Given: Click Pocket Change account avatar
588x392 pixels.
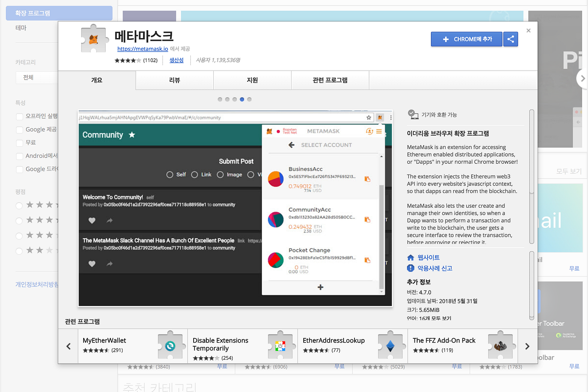Looking at the screenshot, I should click(276, 260).
